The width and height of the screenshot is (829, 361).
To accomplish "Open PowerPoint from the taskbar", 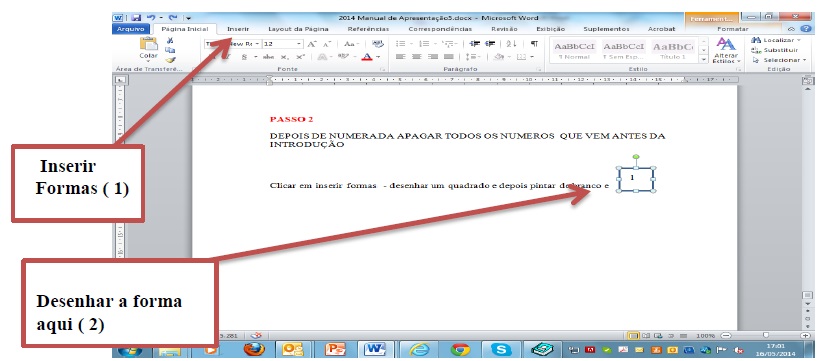I will pyautogui.click(x=336, y=350).
